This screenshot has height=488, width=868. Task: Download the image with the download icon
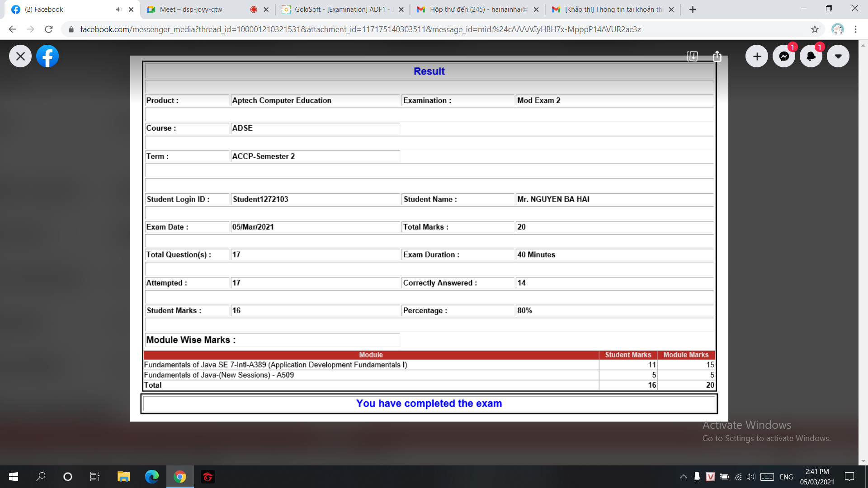(692, 56)
